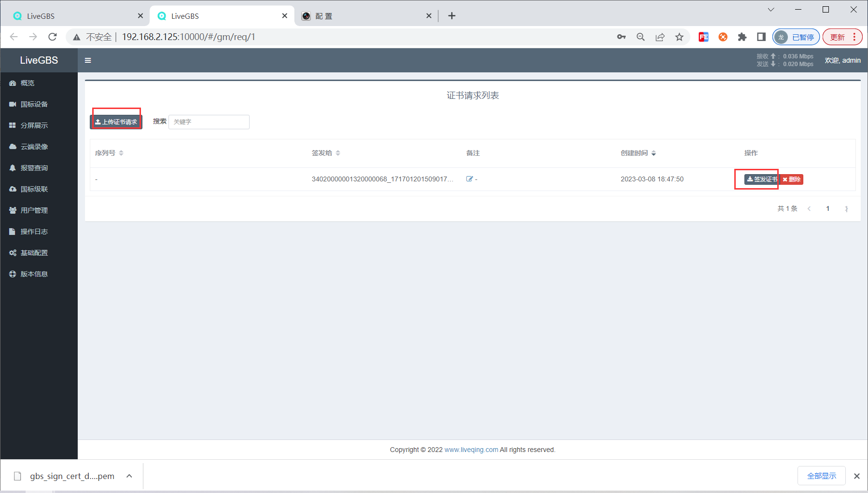This screenshot has height=493, width=868.
Task: Select page 1 in pagination
Action: click(828, 209)
